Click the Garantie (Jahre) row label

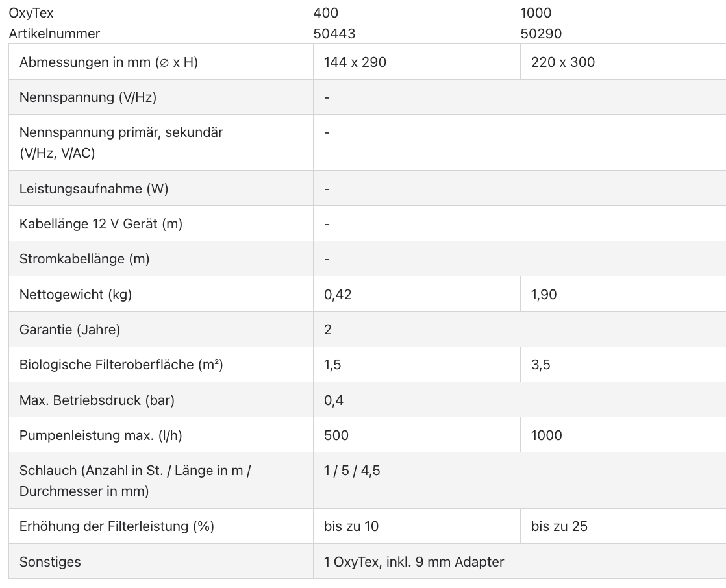[69, 330]
